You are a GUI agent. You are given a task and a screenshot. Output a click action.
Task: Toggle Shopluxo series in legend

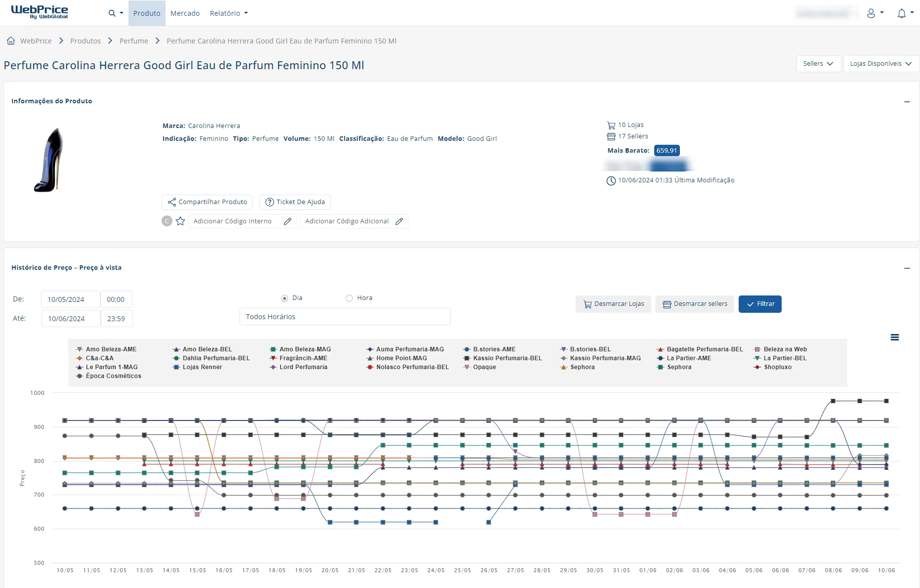point(772,367)
